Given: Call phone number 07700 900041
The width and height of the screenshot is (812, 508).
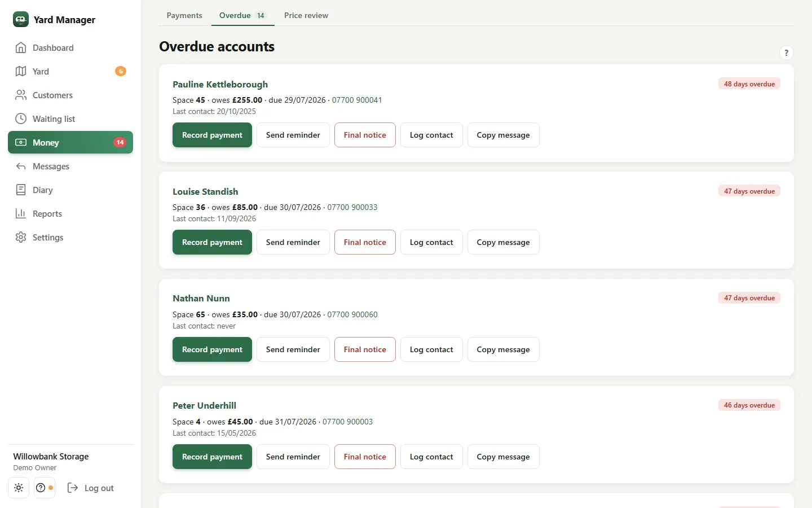Looking at the screenshot, I should coord(357,100).
